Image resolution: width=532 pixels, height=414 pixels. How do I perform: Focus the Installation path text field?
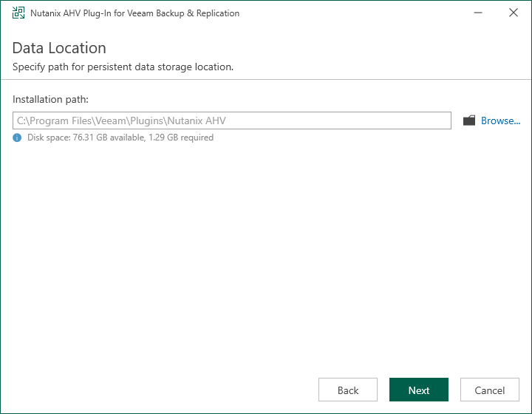(231, 121)
